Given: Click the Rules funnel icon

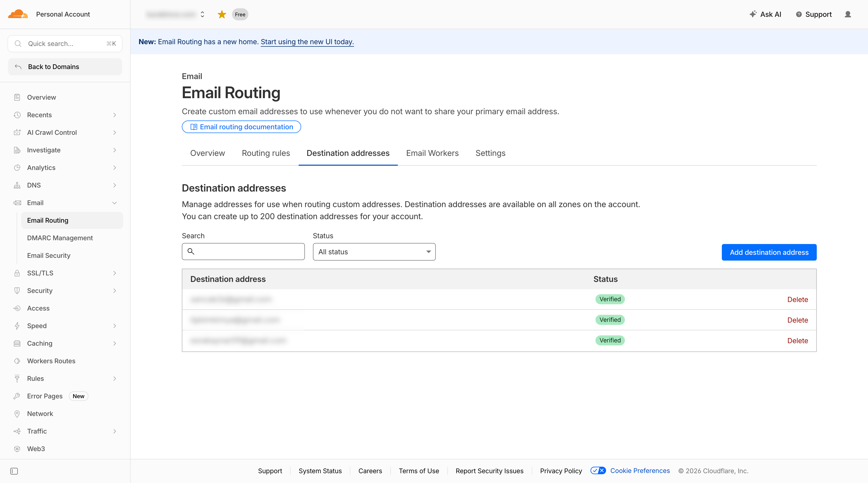Looking at the screenshot, I should click(x=17, y=379).
